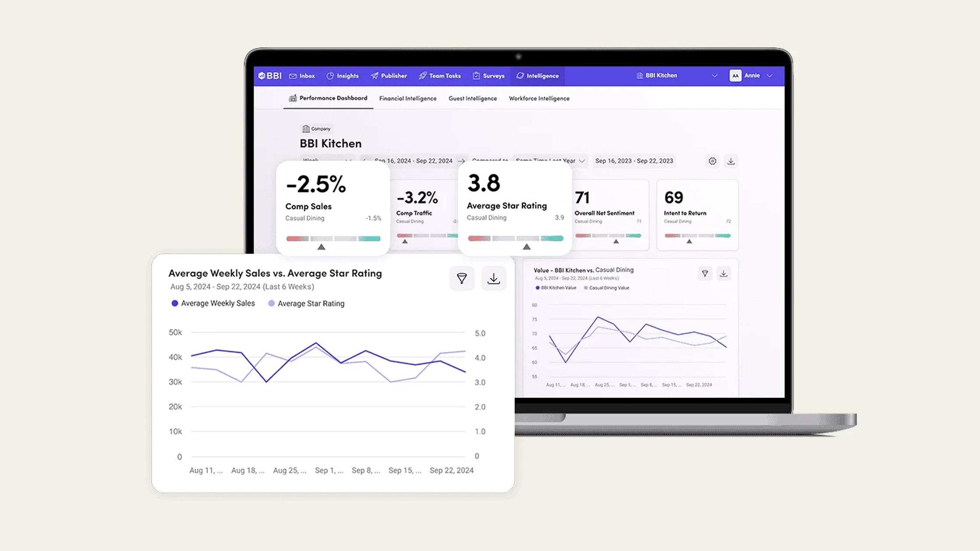This screenshot has height=551, width=980.
Task: Open the Overall Net Sentiment card
Action: tap(610, 215)
